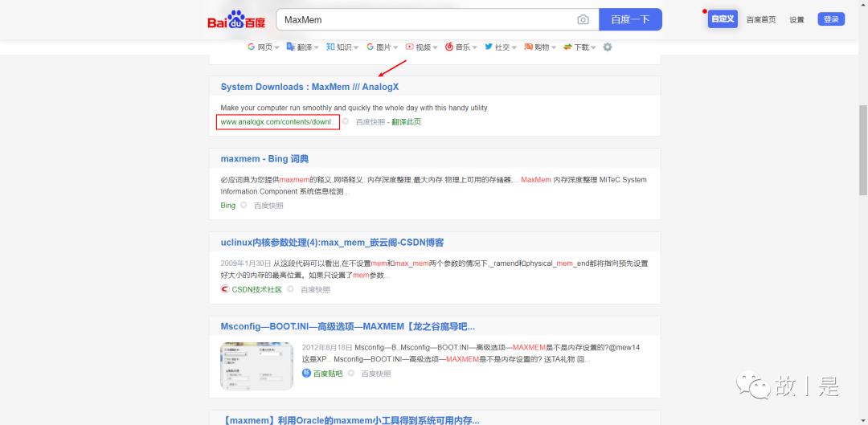This screenshot has height=425, width=868.
Task: Expand the 购物 dropdown
Action: [x=554, y=47]
